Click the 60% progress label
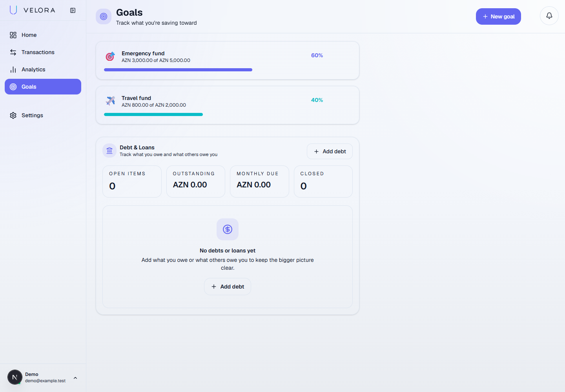 coord(317,55)
